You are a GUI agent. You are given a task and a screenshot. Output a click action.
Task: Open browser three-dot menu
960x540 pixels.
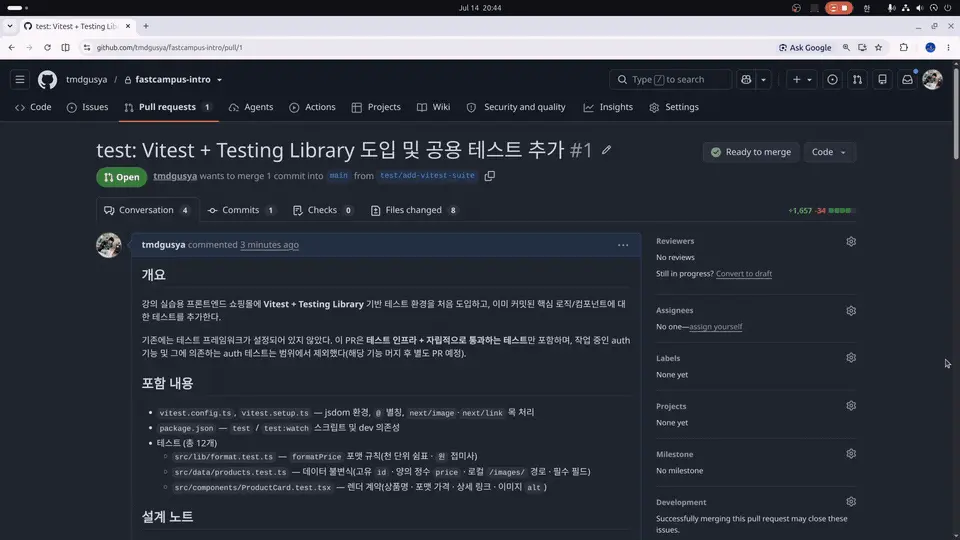click(x=948, y=47)
